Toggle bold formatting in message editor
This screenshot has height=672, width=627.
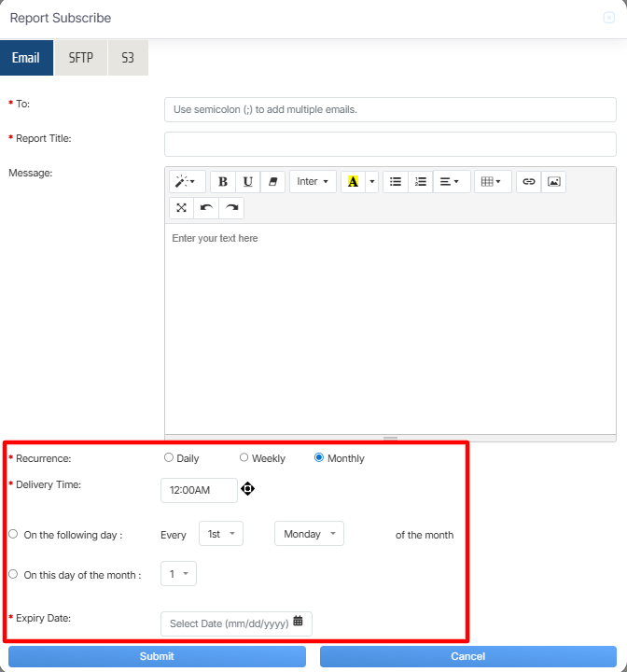[x=222, y=182]
